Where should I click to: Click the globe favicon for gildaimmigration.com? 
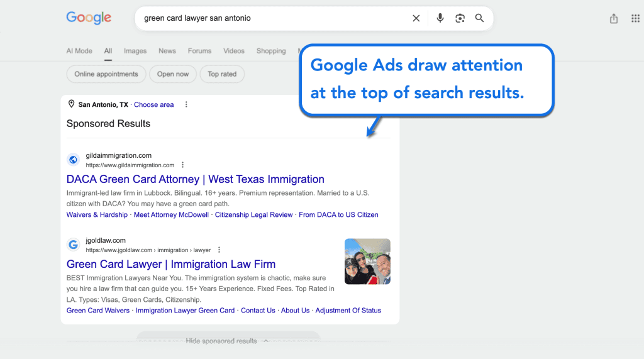click(73, 160)
